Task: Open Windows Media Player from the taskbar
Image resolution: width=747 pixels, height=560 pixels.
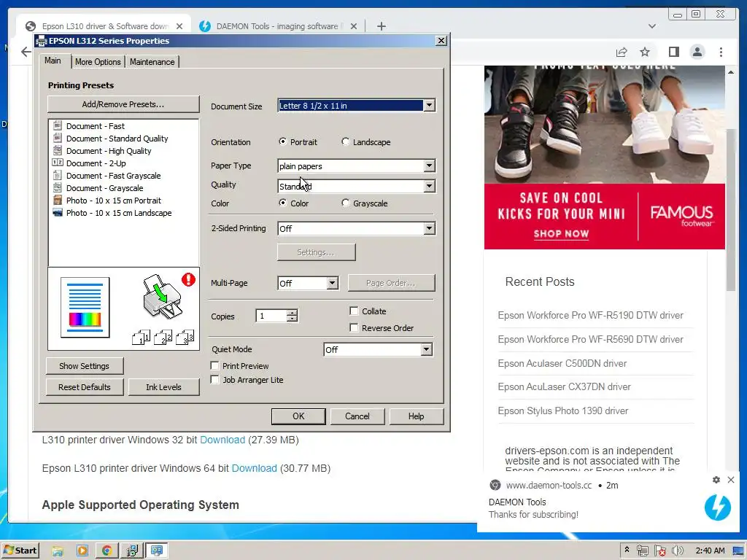Action: click(x=82, y=551)
